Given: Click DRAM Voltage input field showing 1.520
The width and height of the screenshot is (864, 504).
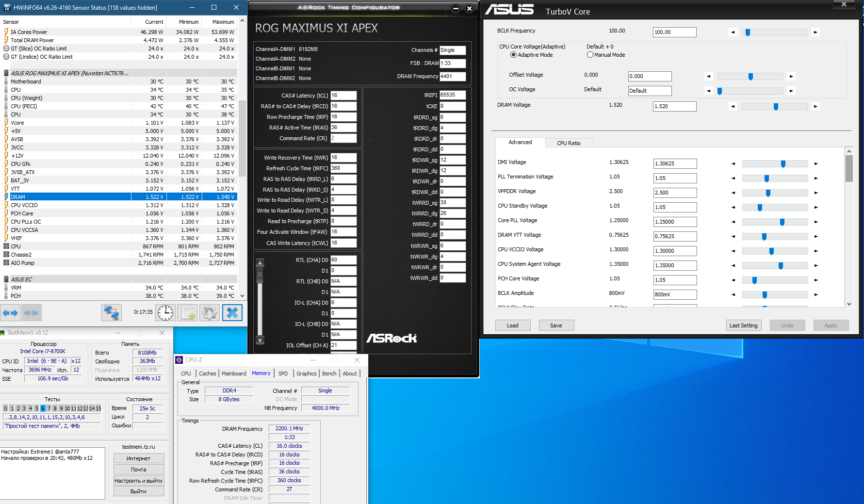Looking at the screenshot, I should 675,106.
